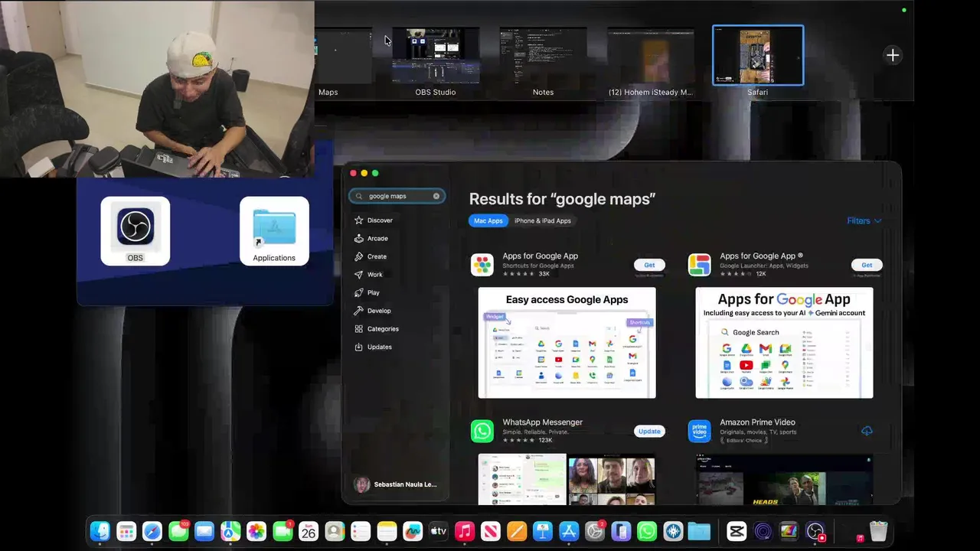Click the App Store search field
The image size is (980, 551).
coord(397,196)
